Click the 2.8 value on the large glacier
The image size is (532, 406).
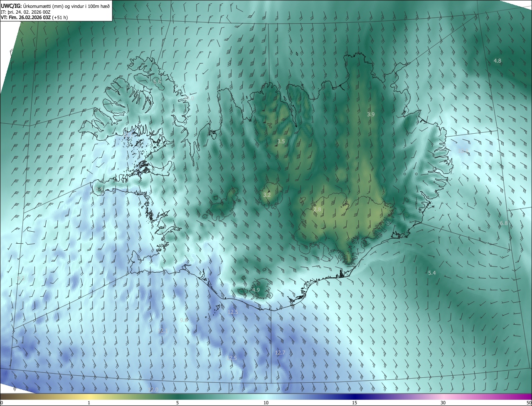(x=317, y=210)
